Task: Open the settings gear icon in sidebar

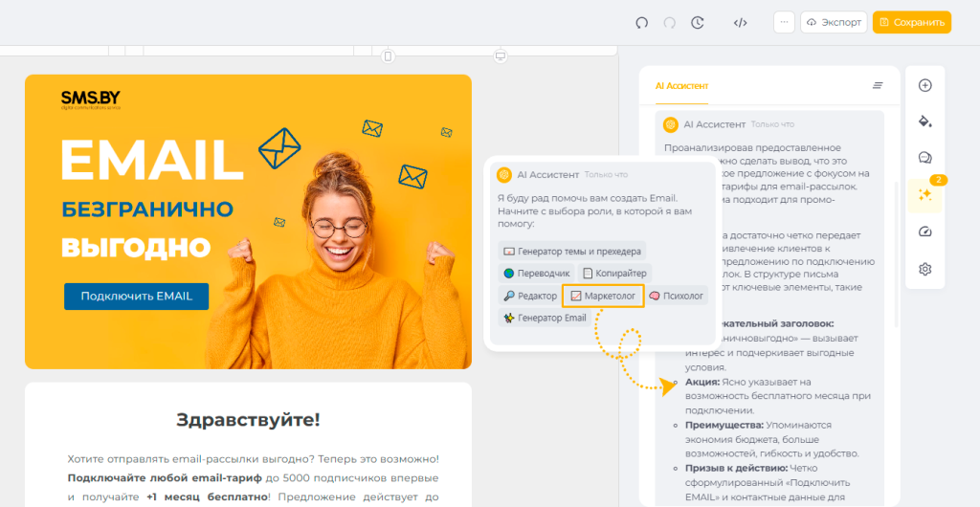Action: 924,269
